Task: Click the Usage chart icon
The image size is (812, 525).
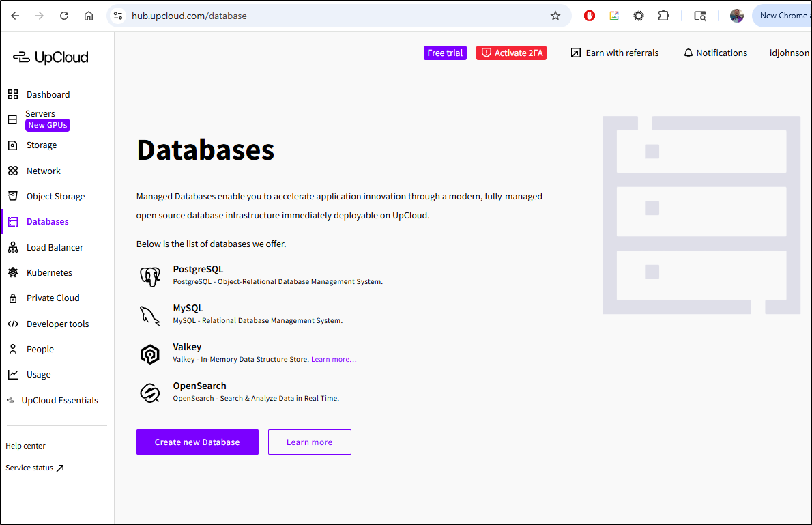Action: coord(13,375)
